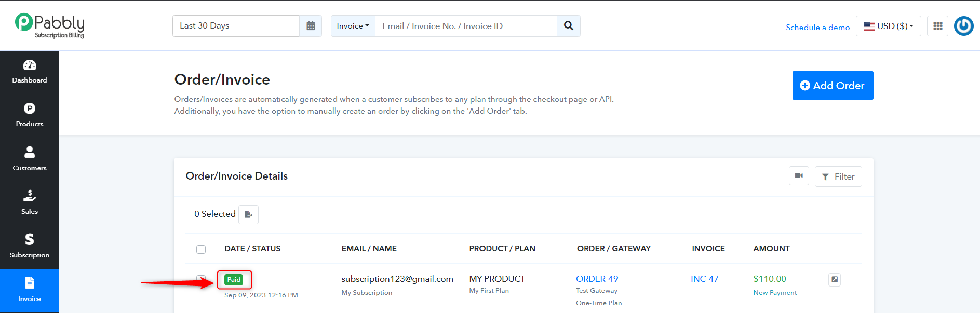Screen dimensions: 980x313
Task: Click the magnifier search button
Action: 569,26
